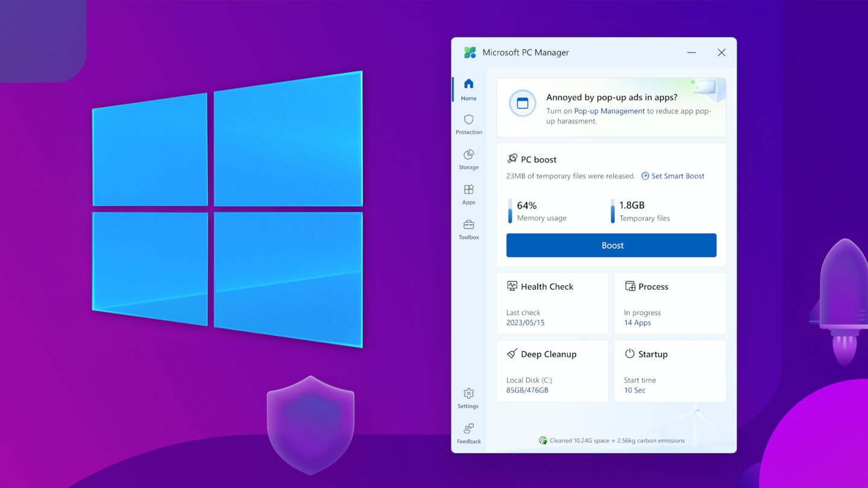
Task: Open the Pop-up Management link
Action: (x=609, y=111)
